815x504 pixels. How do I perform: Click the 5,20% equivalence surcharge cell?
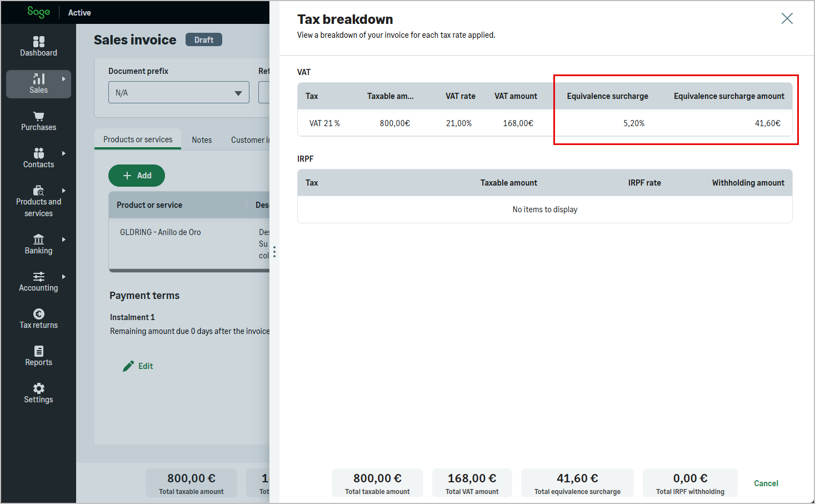click(634, 123)
